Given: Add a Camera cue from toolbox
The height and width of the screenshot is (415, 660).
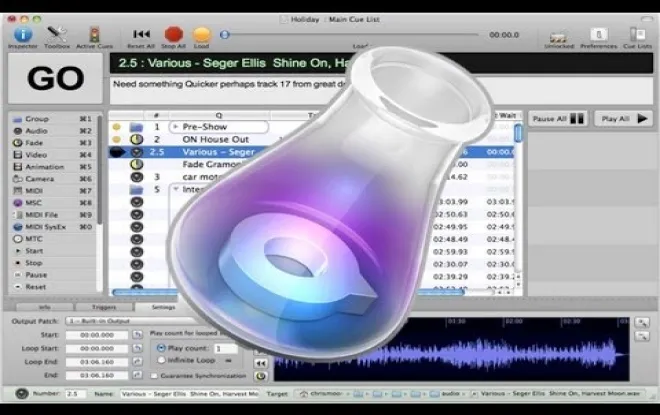Looking at the screenshot, I should point(52,179).
